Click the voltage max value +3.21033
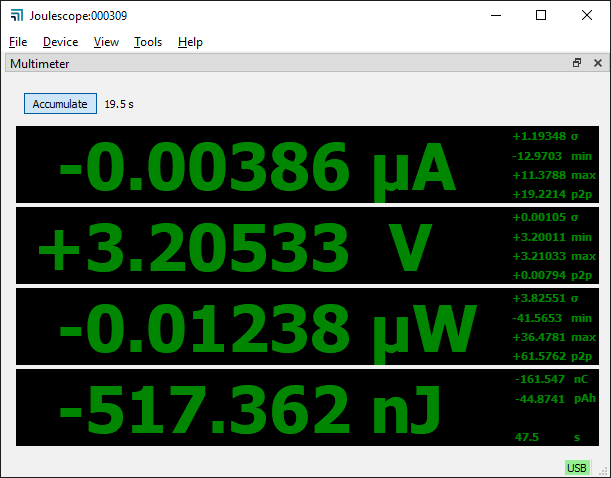The image size is (611, 478). (539, 256)
